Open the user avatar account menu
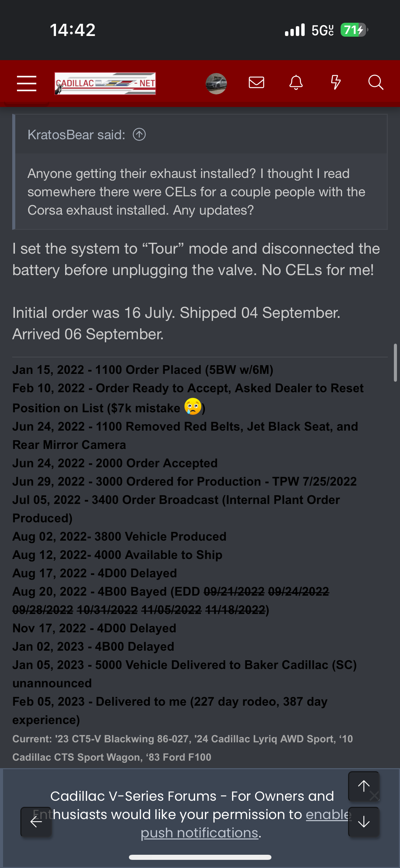400x868 pixels. pyautogui.click(x=216, y=83)
